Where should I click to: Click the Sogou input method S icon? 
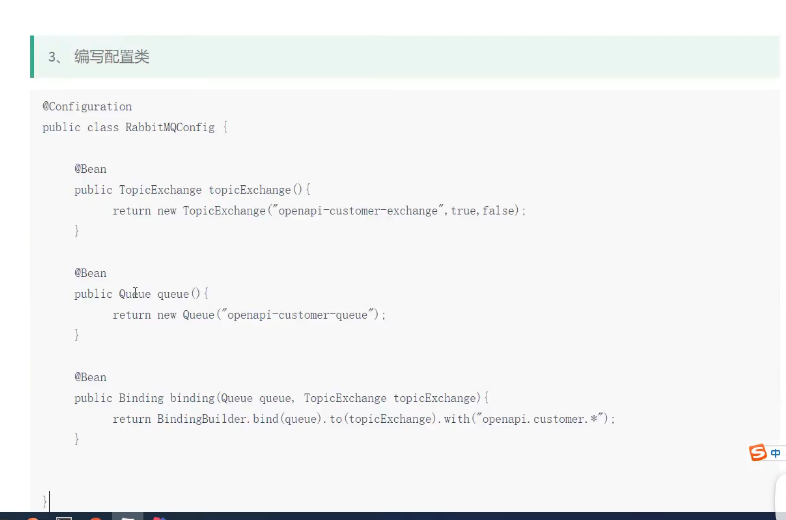tap(758, 453)
